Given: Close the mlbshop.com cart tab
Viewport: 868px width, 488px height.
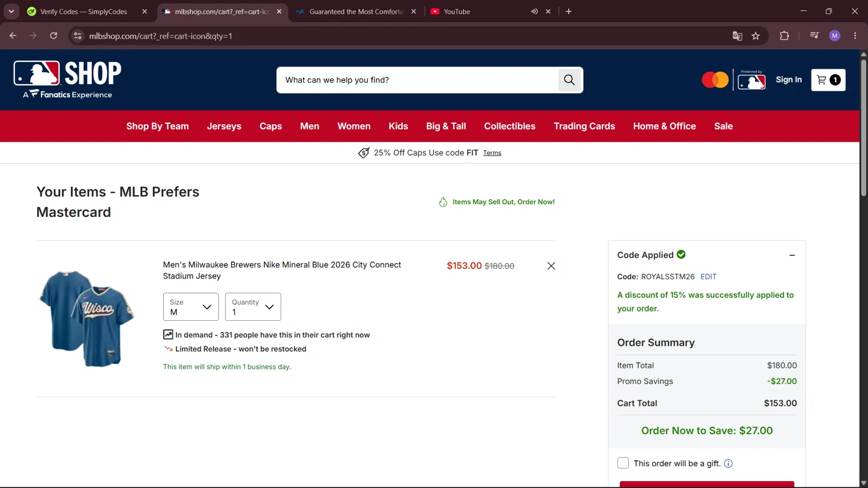Looking at the screenshot, I should coord(279,12).
